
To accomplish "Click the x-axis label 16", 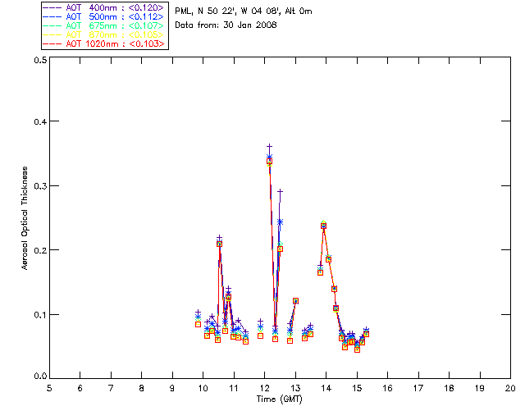I will [387, 388].
